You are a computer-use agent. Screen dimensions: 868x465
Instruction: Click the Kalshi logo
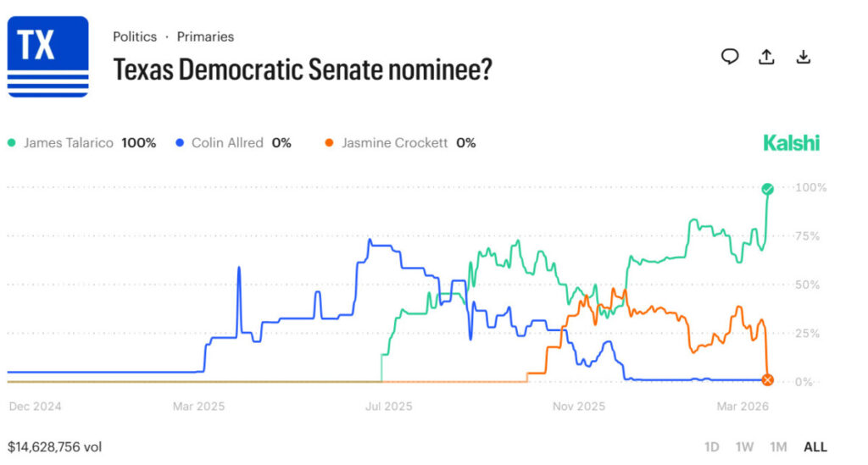[792, 143]
